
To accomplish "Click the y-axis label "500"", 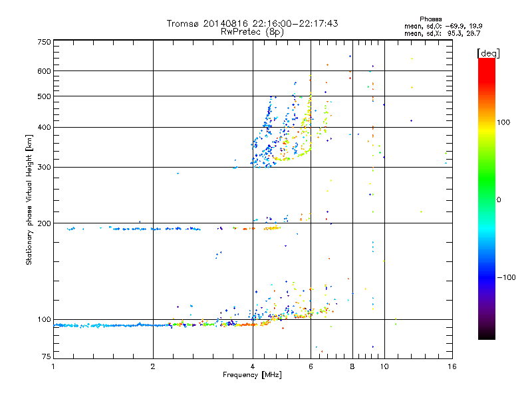I will pos(44,96).
